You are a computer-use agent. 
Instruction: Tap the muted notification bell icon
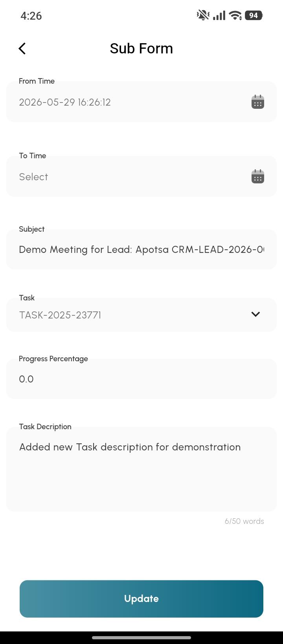(203, 15)
